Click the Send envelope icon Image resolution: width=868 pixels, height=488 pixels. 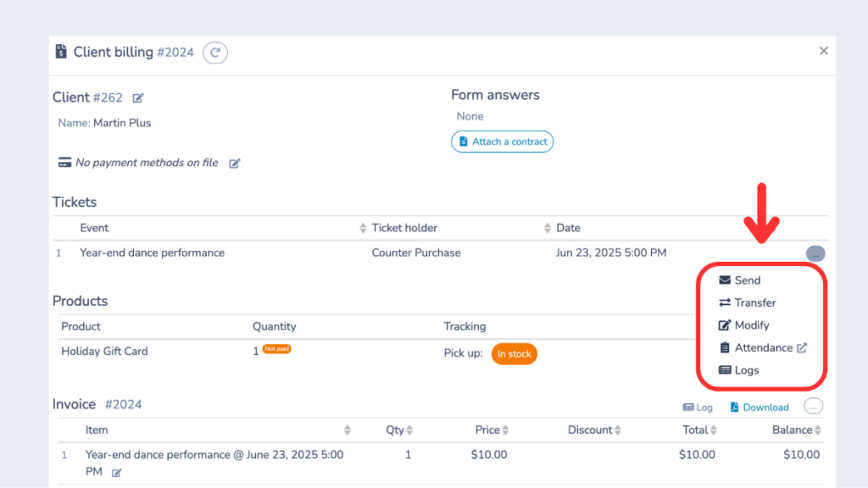(725, 280)
